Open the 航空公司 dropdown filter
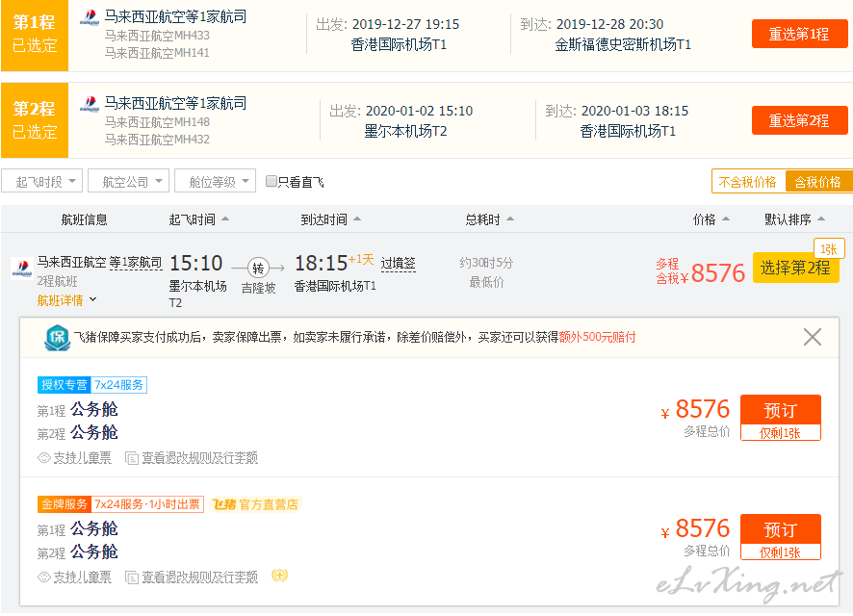The image size is (853, 616). click(128, 181)
